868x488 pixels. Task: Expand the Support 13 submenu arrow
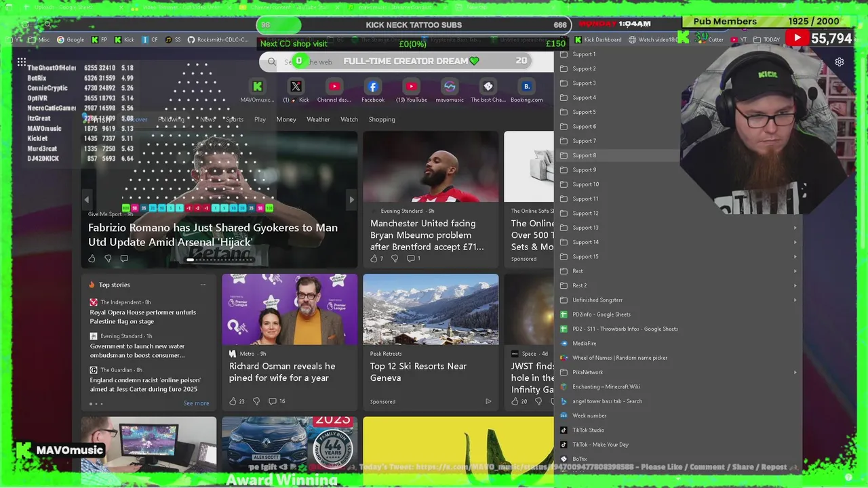(x=795, y=228)
